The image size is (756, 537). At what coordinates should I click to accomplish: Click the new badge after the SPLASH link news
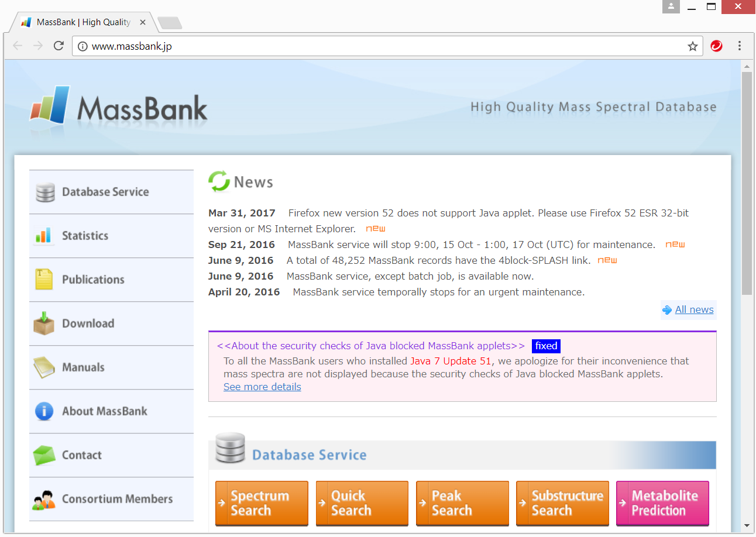point(607,260)
